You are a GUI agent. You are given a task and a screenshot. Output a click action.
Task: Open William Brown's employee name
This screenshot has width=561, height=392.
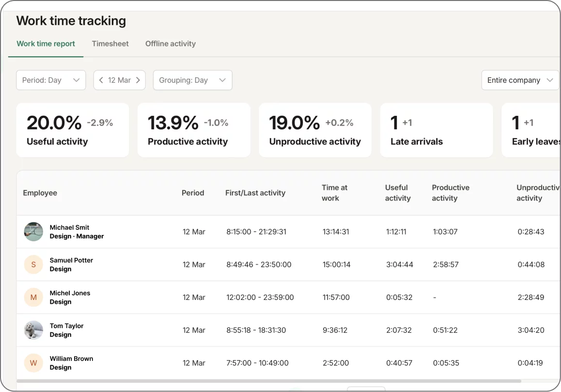click(x=71, y=359)
